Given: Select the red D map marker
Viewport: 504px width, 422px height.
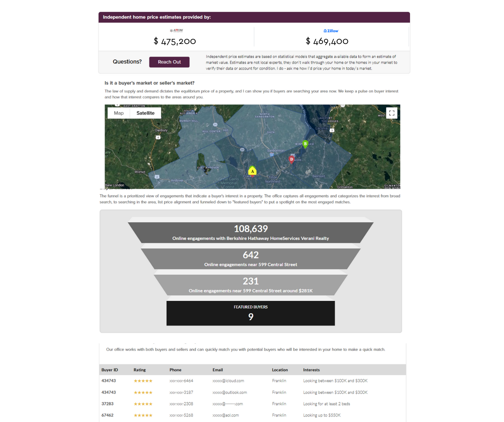Looking at the screenshot, I should 291,159.
